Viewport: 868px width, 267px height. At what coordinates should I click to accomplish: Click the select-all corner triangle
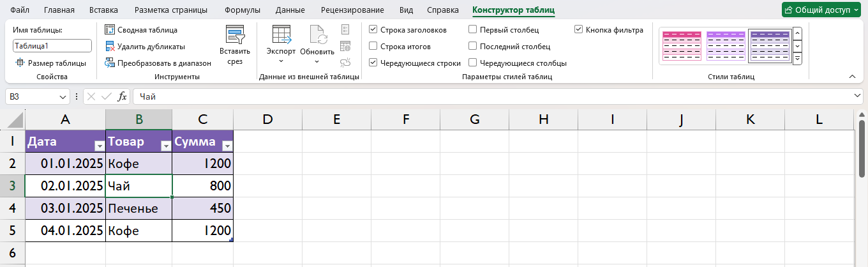pos(15,121)
